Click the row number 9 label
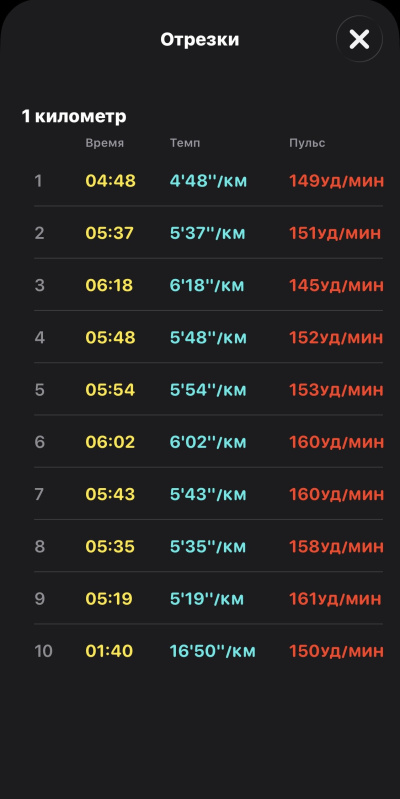400x799 pixels. point(39,599)
